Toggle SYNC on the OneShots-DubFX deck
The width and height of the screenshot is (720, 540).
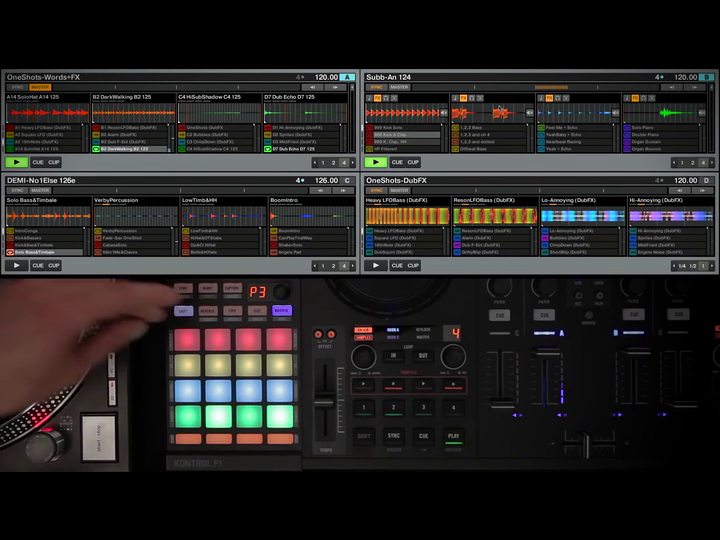pyautogui.click(x=378, y=190)
